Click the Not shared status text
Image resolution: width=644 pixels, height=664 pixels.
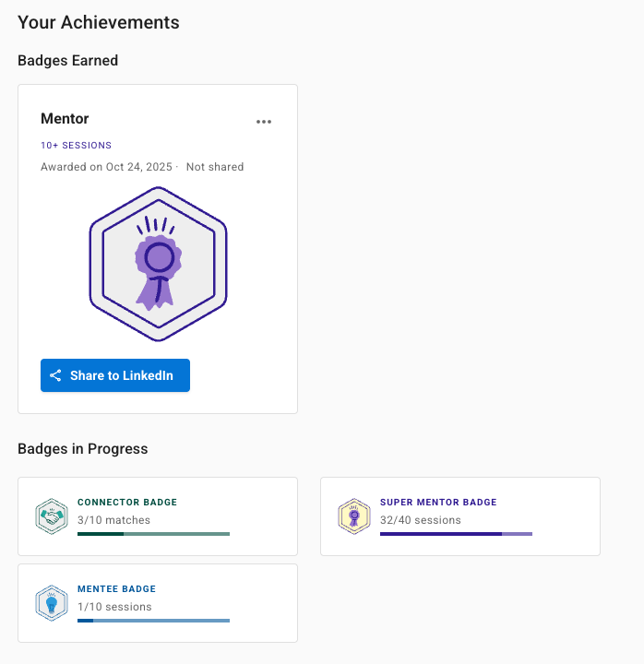(x=215, y=167)
